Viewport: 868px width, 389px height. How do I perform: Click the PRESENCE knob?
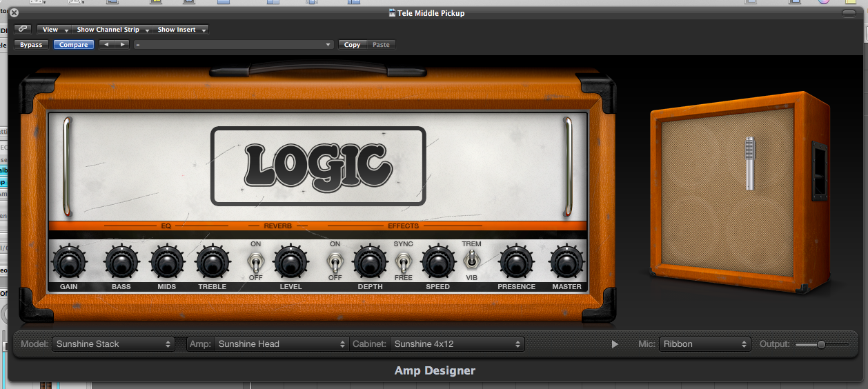(x=516, y=262)
